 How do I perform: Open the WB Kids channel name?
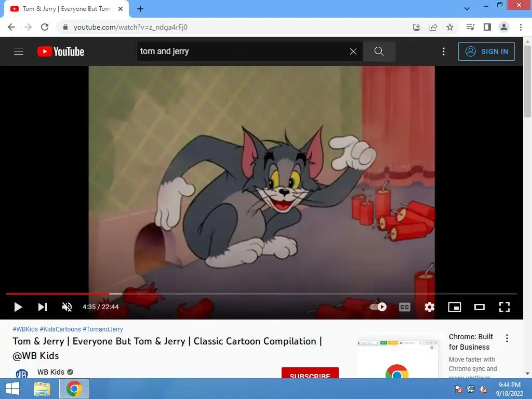point(50,372)
